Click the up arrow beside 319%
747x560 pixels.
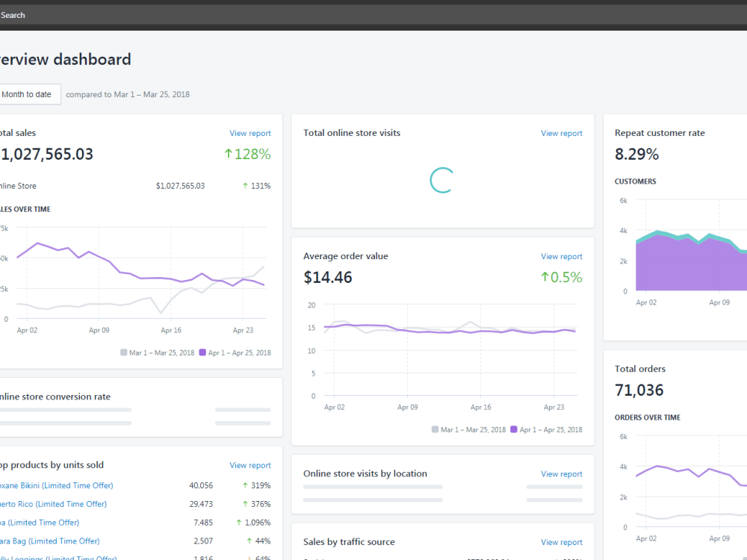point(245,486)
